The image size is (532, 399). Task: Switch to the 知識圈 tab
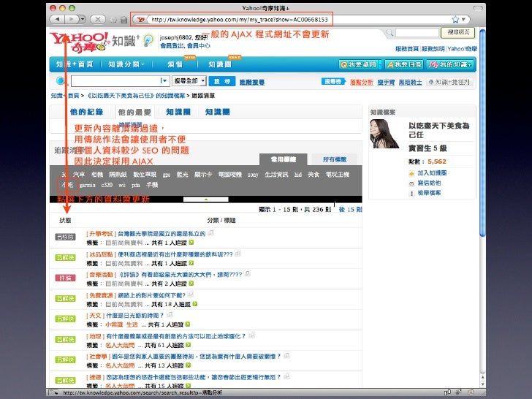click(178, 112)
